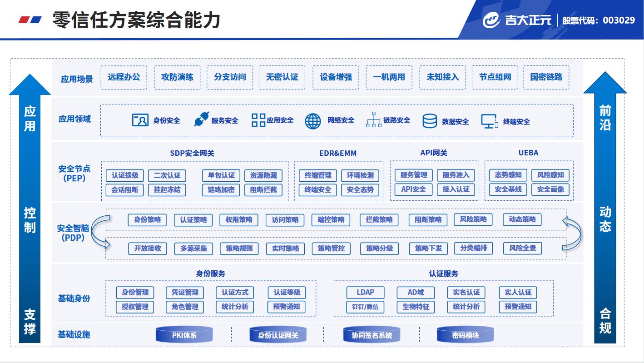Click the 认证提级 box under SDP安全网关
The image size is (644, 363).
pos(125,175)
